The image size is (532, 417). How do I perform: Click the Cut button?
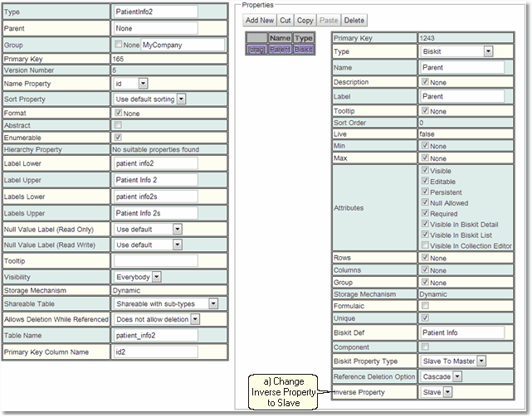coord(285,20)
